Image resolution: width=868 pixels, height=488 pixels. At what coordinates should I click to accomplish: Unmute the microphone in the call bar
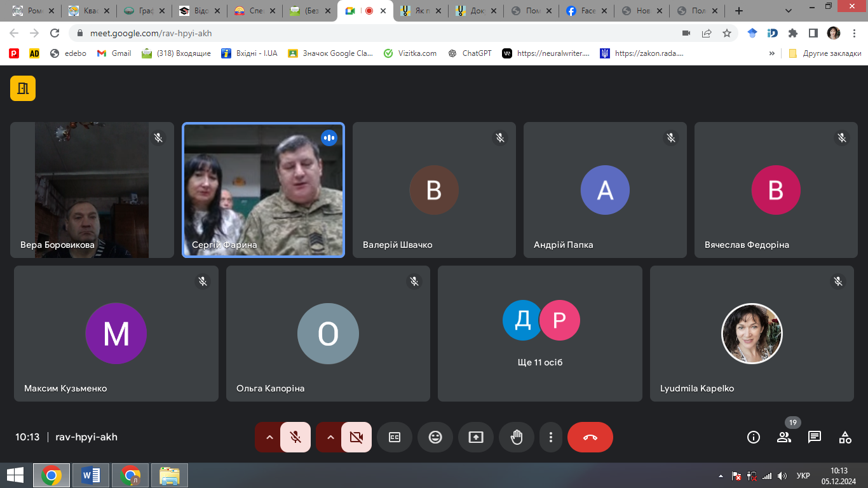[x=295, y=437]
